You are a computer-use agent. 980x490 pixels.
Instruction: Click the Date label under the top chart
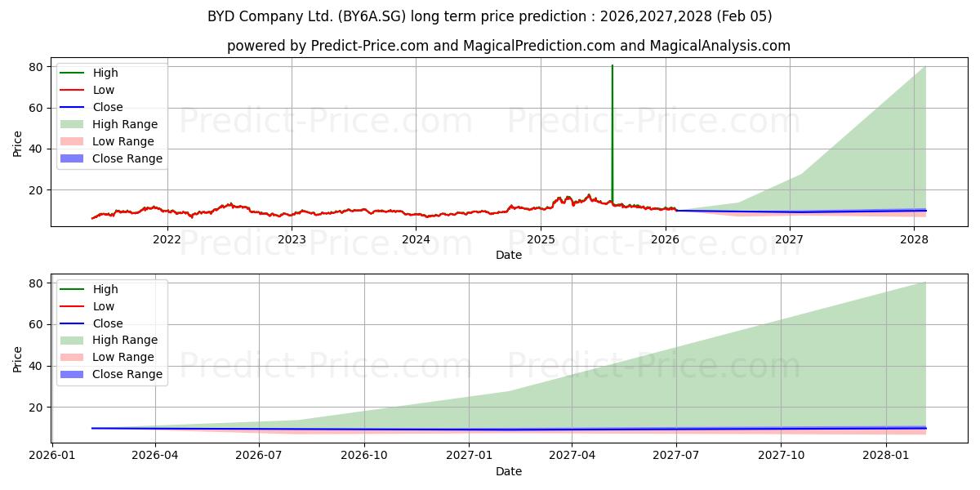click(508, 256)
